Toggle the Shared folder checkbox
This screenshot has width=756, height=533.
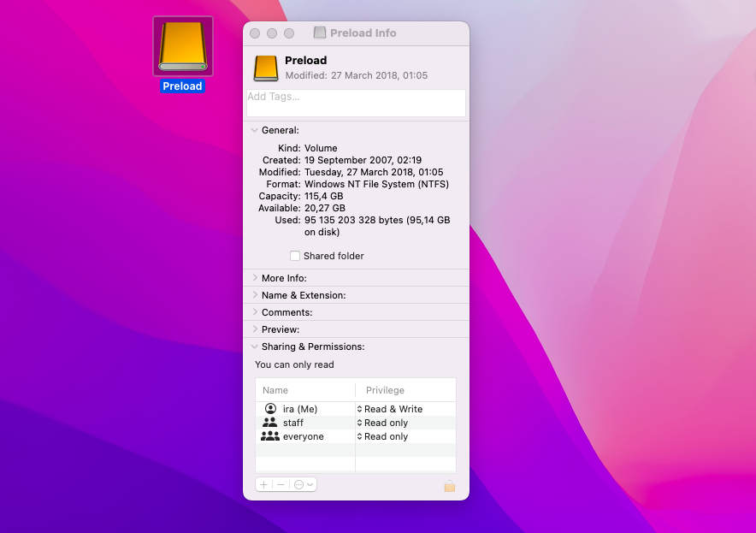click(x=294, y=256)
